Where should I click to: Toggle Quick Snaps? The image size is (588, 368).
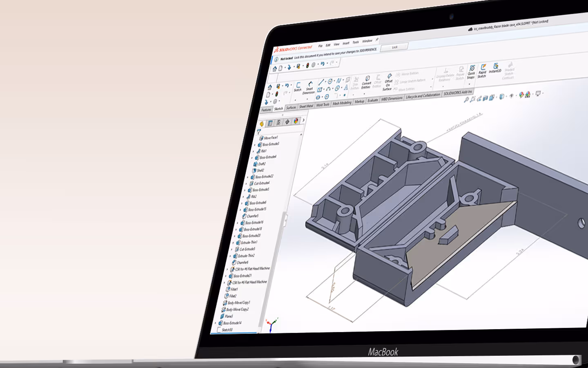click(x=471, y=72)
